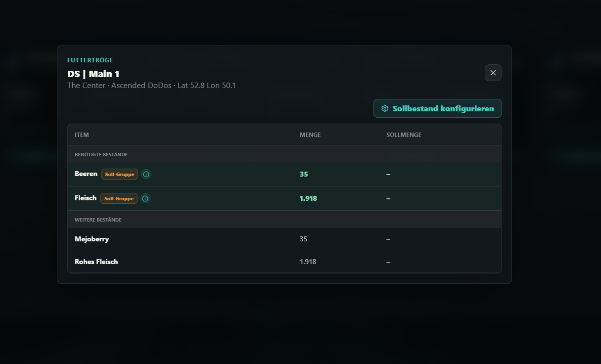Click the Benötigte Bestände section header
601x364 pixels.
pyautogui.click(x=101, y=154)
